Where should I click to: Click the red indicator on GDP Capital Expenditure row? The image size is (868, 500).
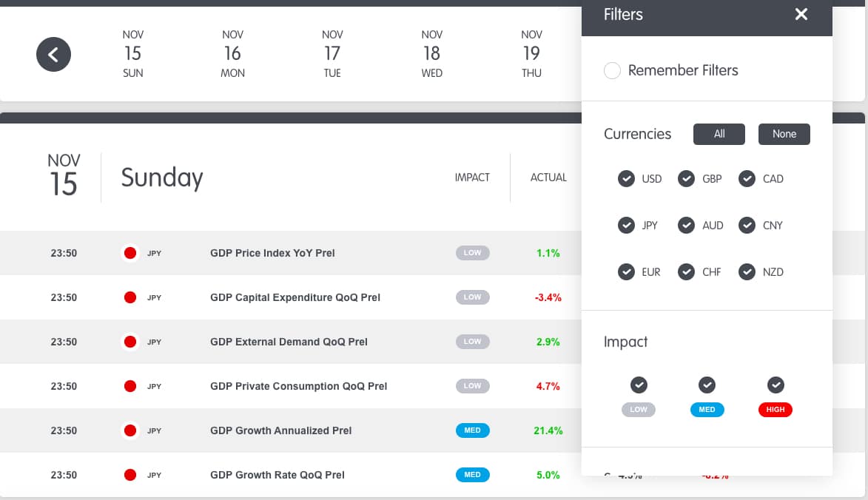pyautogui.click(x=130, y=297)
